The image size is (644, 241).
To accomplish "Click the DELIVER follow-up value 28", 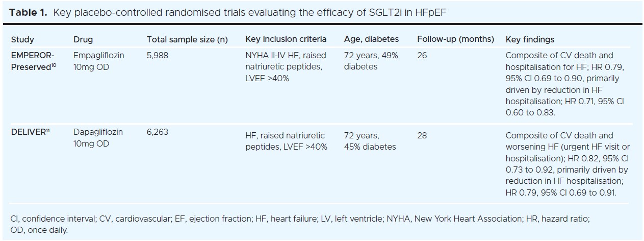I will (x=422, y=135).
